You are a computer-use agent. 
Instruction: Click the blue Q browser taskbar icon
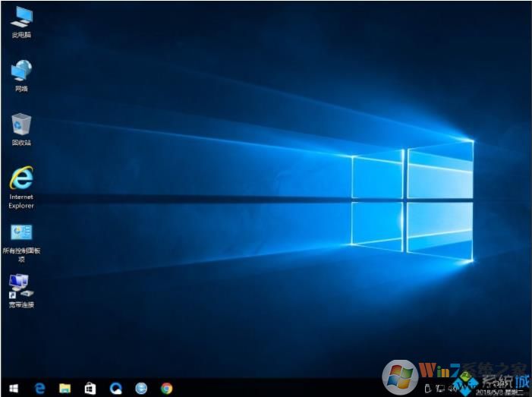[x=115, y=388]
